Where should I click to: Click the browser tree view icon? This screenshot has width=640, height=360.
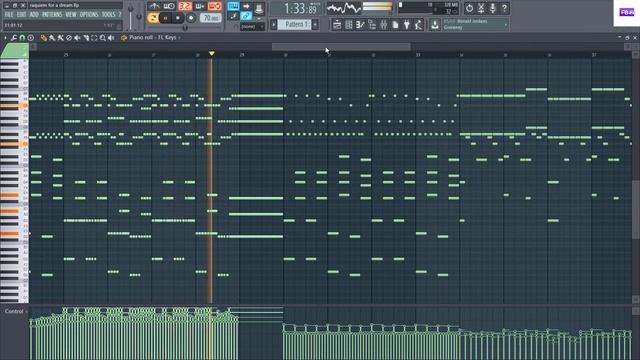(x=372, y=25)
